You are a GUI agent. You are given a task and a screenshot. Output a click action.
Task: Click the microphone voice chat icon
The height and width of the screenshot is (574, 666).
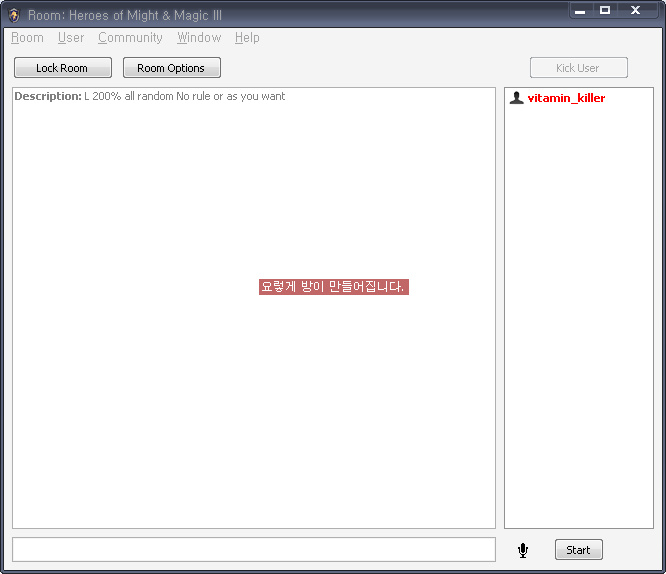point(523,551)
